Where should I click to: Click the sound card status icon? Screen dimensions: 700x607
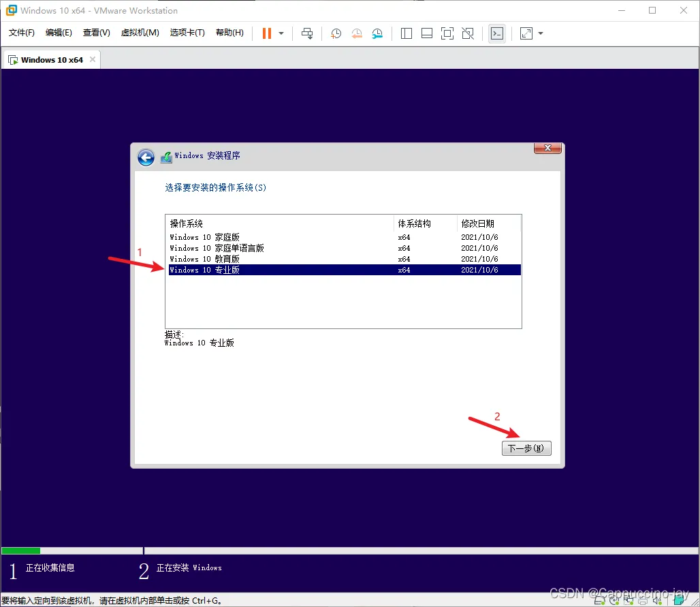click(x=657, y=601)
